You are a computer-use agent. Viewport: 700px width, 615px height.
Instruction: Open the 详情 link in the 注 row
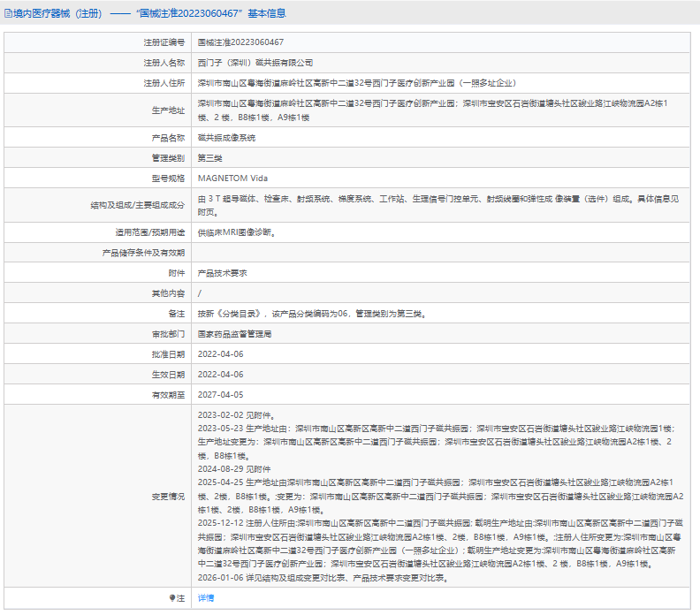tap(205, 598)
